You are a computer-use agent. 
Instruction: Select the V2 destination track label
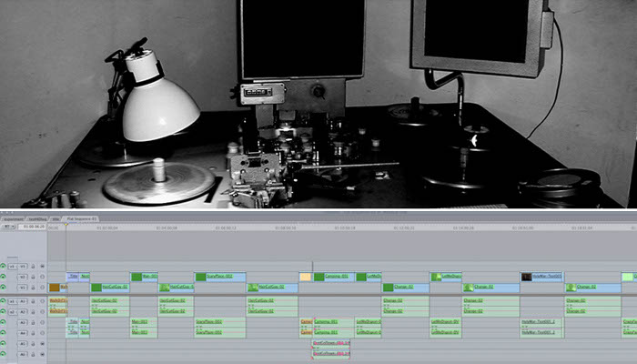[23, 277]
